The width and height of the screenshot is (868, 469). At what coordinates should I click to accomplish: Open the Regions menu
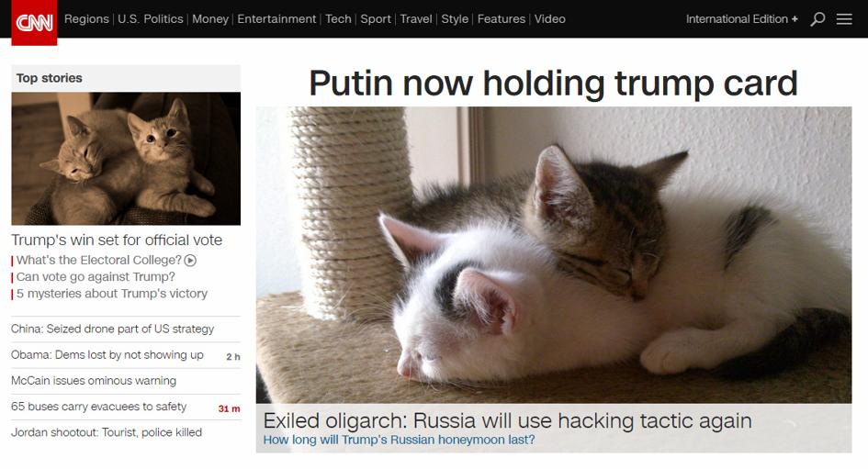86,18
